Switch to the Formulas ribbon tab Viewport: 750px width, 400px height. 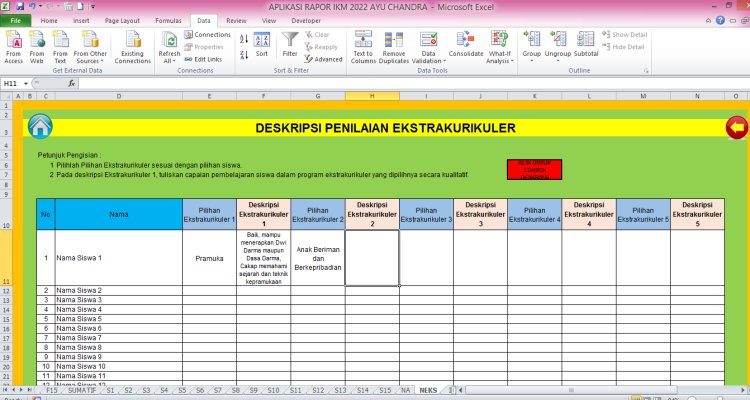pyautogui.click(x=167, y=20)
